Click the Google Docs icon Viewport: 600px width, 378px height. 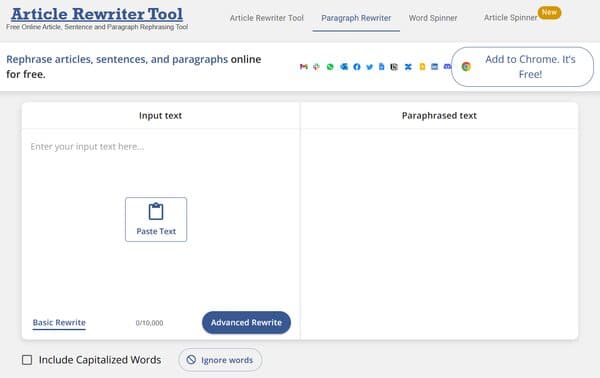point(382,67)
